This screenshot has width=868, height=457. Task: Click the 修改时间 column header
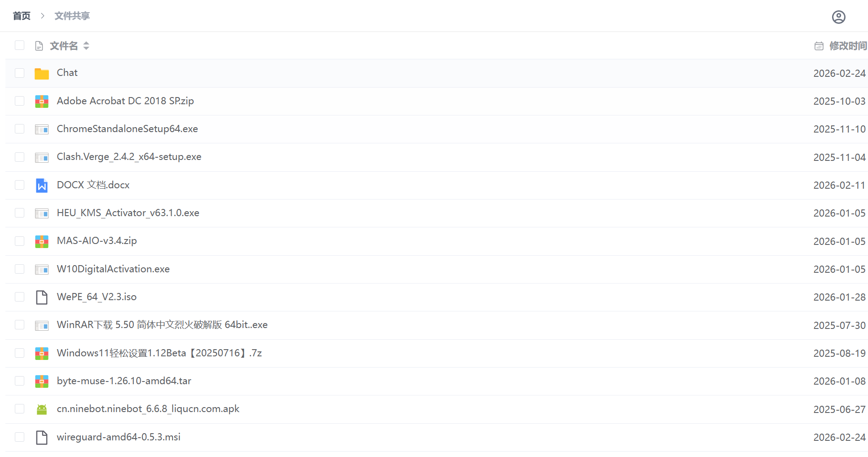(x=847, y=46)
